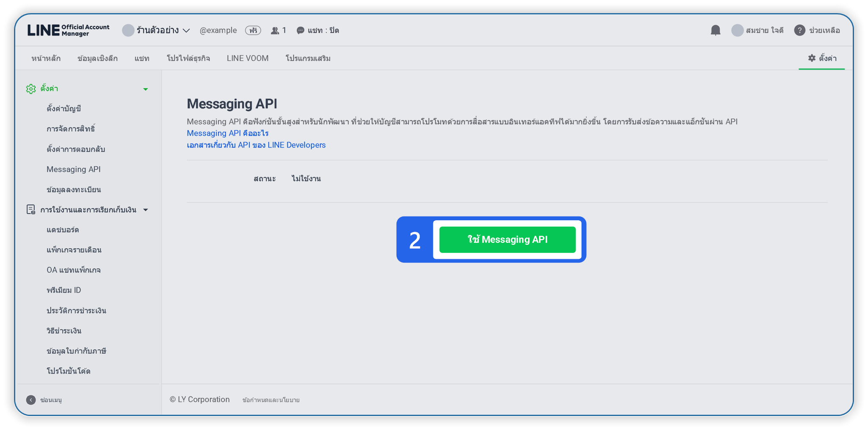Click the ใช้ Messaging API green button
This screenshot has height=430, width=868.
pyautogui.click(x=507, y=240)
